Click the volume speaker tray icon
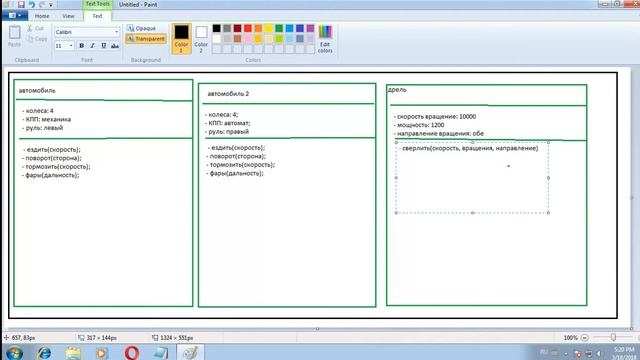 click(x=599, y=353)
